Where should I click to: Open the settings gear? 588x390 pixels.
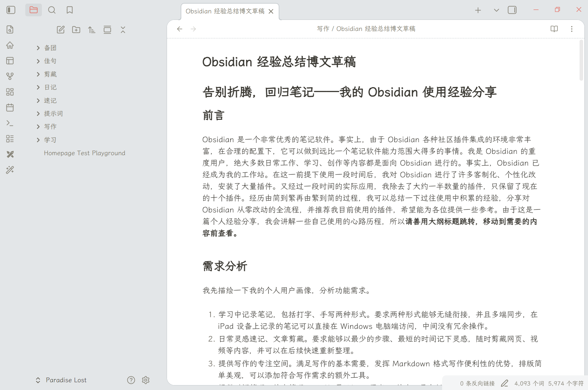[146, 380]
